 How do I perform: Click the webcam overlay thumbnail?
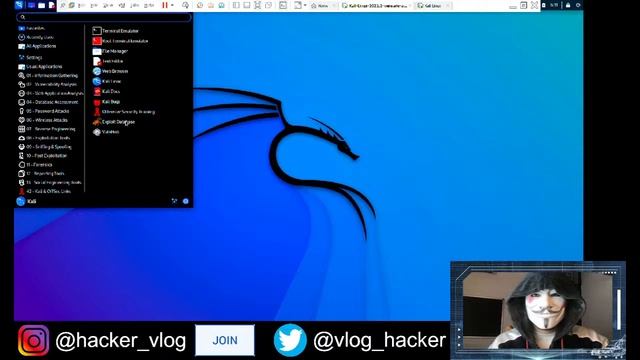pos(538,311)
